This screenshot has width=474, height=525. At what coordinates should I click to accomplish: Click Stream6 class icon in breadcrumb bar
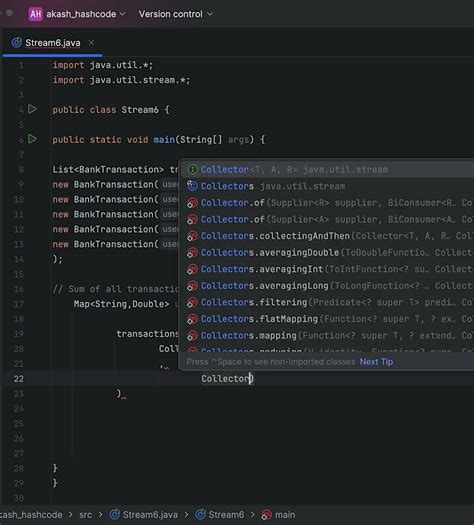tap(201, 515)
